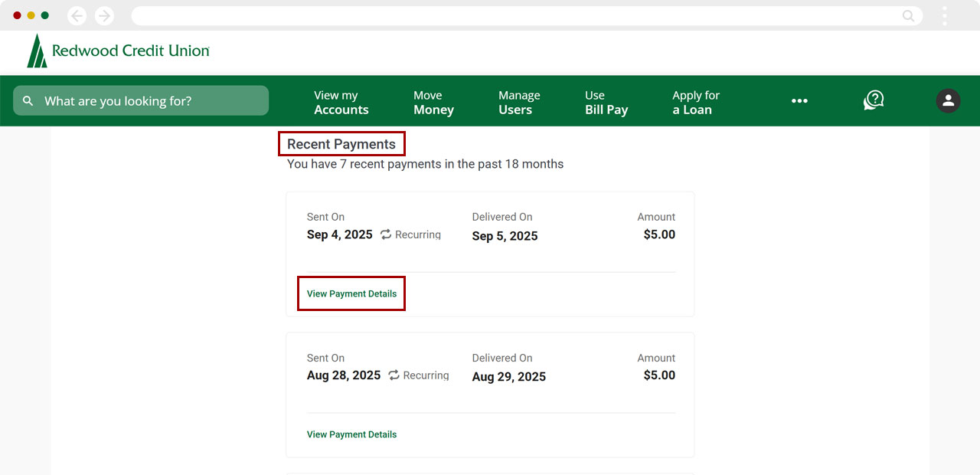
Task: Open the user profile avatar icon
Action: pos(948,100)
